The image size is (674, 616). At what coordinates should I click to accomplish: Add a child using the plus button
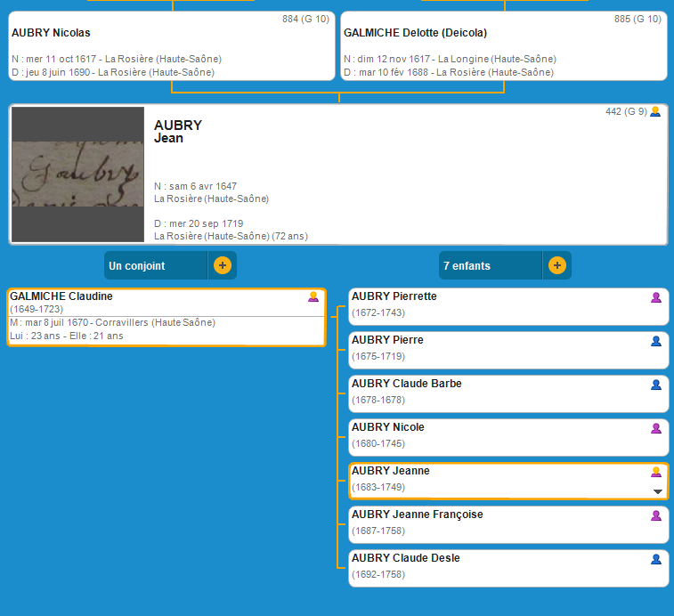coord(557,265)
